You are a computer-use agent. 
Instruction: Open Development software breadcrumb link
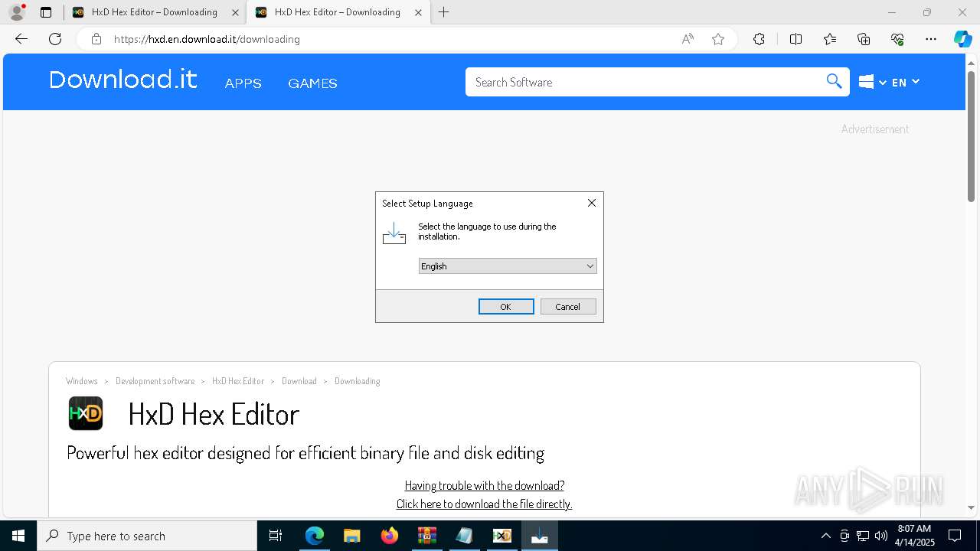click(155, 381)
